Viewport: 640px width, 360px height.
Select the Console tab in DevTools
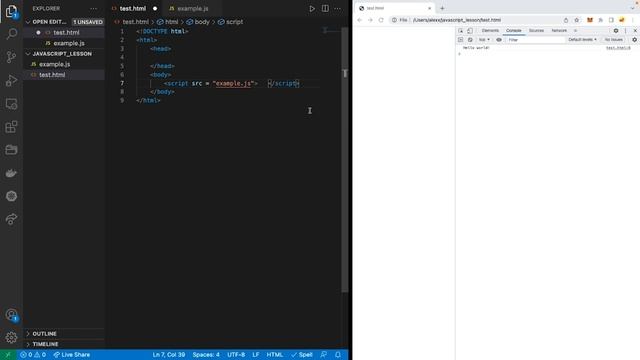click(x=513, y=31)
